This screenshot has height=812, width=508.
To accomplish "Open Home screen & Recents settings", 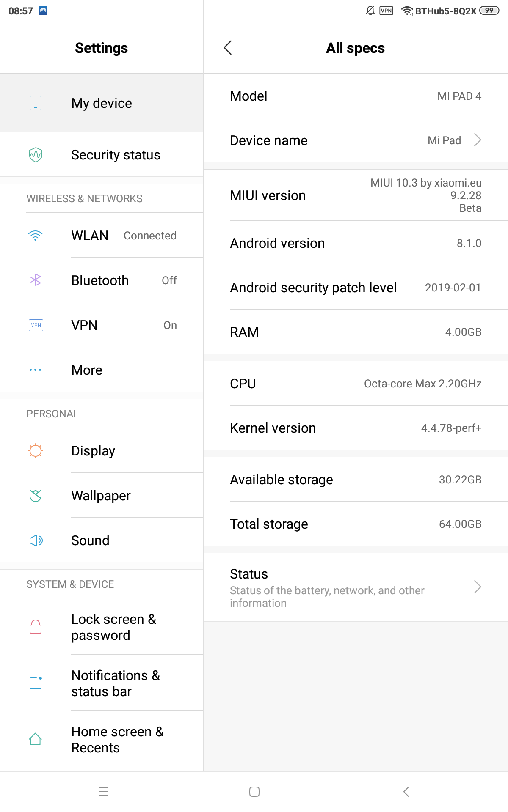I will point(102,739).
